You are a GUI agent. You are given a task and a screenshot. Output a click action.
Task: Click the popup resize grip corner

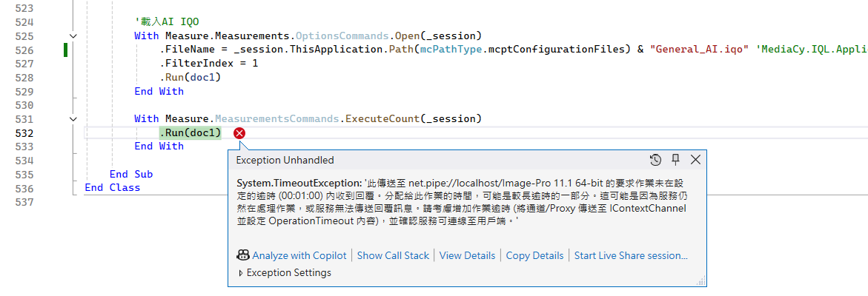[700, 281]
